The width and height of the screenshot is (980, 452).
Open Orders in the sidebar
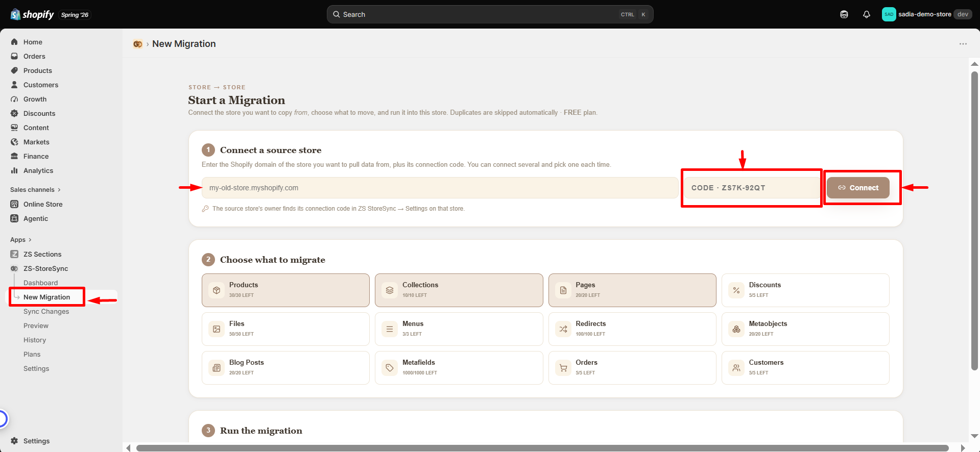(34, 56)
